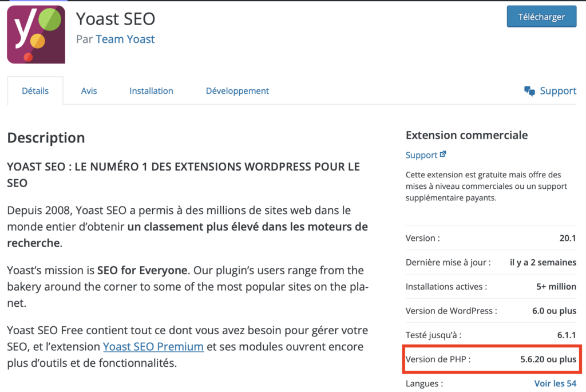The height and width of the screenshot is (392, 586).
Task: Switch to the Développement tab
Action: coord(237,91)
